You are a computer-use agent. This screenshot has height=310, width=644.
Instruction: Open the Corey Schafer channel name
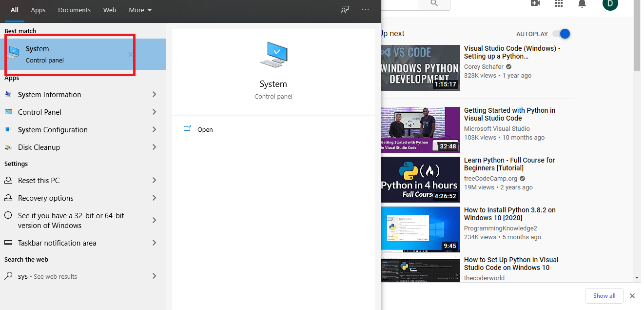484,66
